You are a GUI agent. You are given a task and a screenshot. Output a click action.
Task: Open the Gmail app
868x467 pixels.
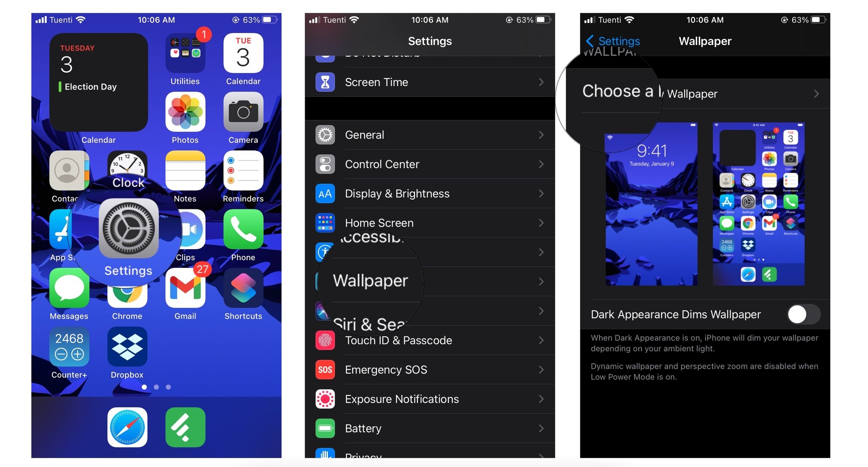coord(186,293)
